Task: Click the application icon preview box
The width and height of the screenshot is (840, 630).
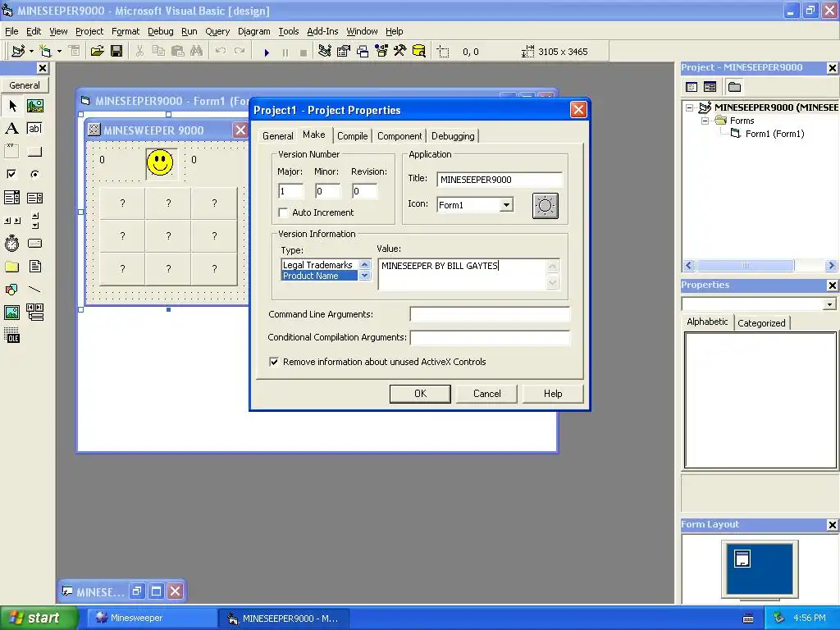Action: coord(545,206)
